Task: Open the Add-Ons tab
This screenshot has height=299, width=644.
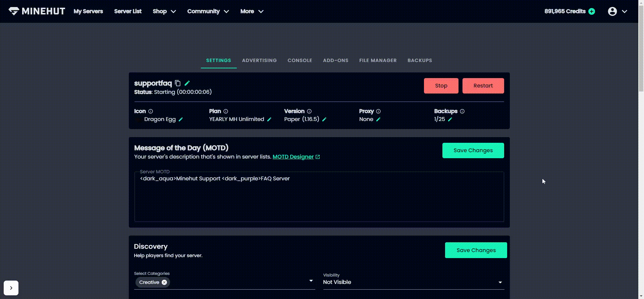Action: 336,60
